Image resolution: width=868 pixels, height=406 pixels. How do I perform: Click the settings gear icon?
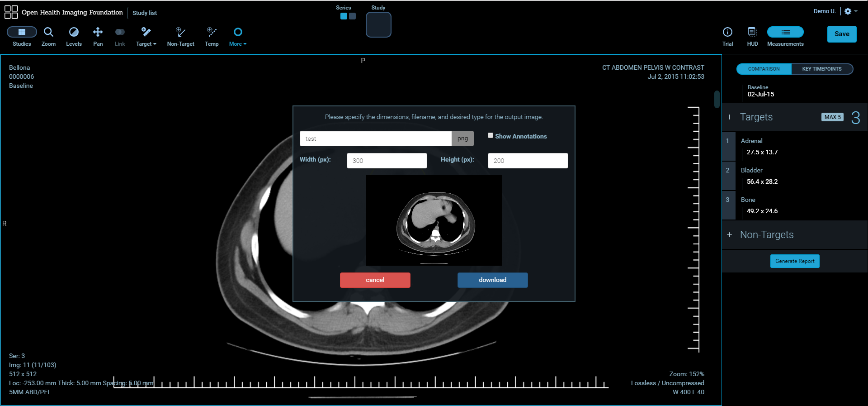click(848, 11)
